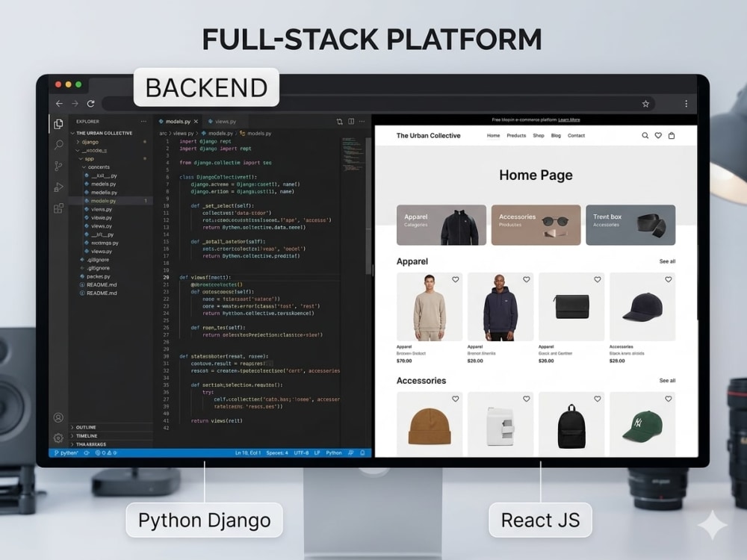The width and height of the screenshot is (747, 560).
Task: Click notification bell in status bar
Action: coord(362,453)
